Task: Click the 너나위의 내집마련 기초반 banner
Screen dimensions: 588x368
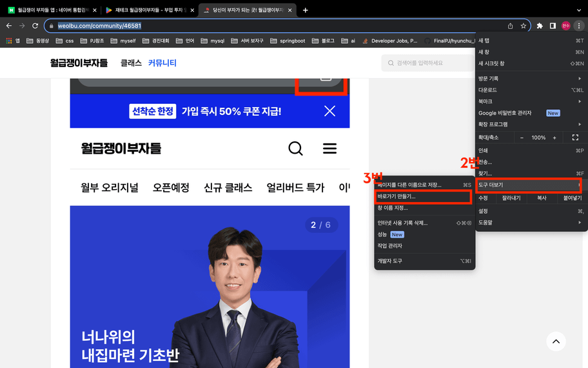Action: 210,287
